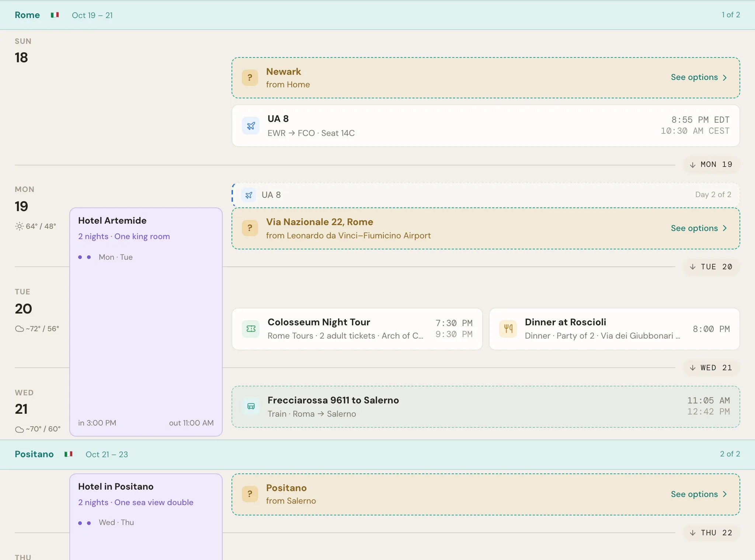755x560 pixels.
Task: Open the Rome section header
Action: [377, 15]
